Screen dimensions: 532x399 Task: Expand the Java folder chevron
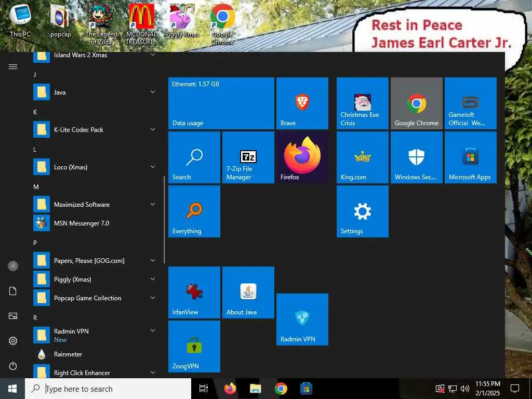pyautogui.click(x=153, y=92)
